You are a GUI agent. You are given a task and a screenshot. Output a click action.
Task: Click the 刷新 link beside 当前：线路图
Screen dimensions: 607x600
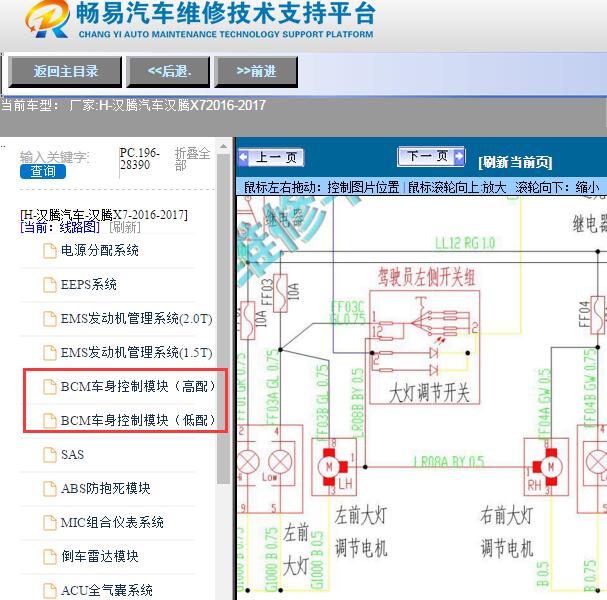(125, 227)
